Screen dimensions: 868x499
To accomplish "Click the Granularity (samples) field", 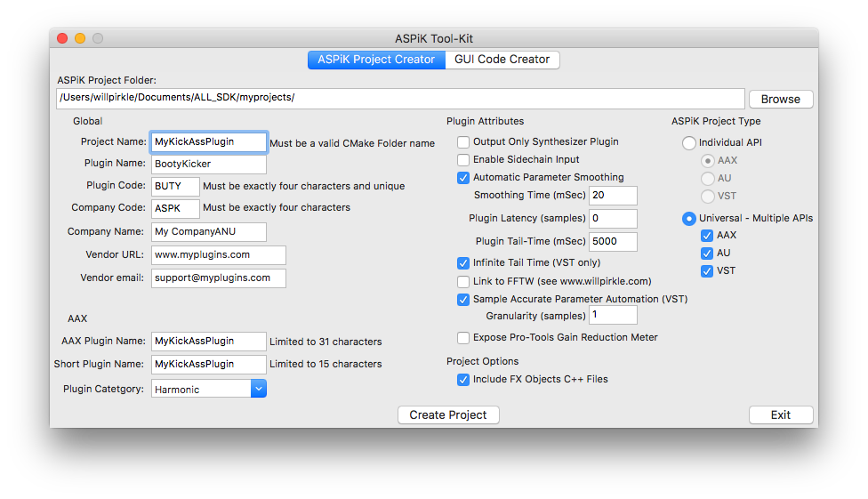I will [614, 315].
